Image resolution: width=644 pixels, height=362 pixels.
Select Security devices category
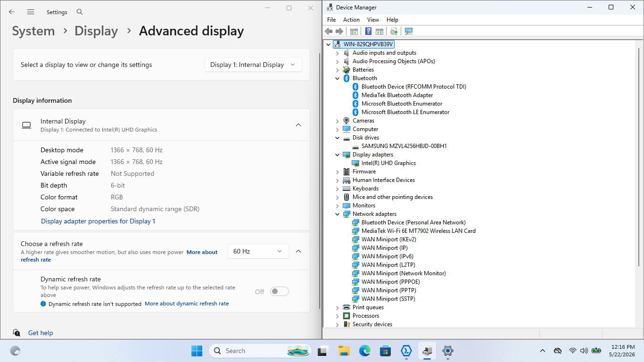coord(372,324)
